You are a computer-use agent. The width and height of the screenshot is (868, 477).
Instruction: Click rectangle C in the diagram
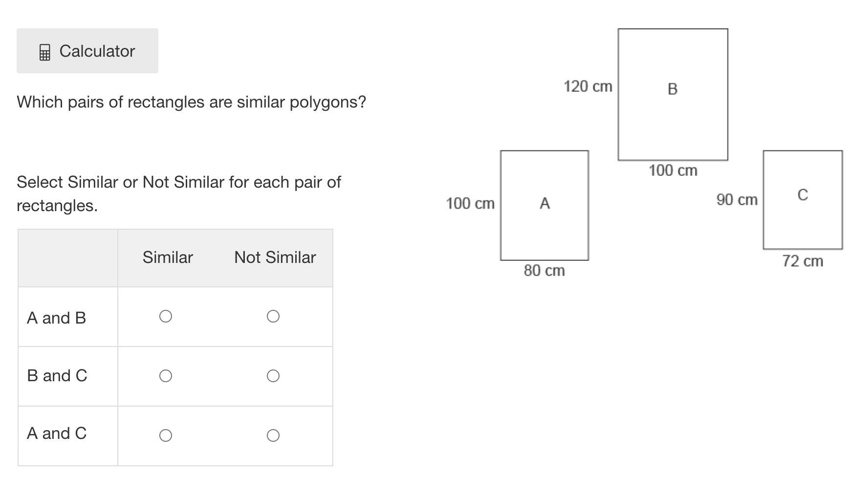pyautogui.click(x=803, y=199)
